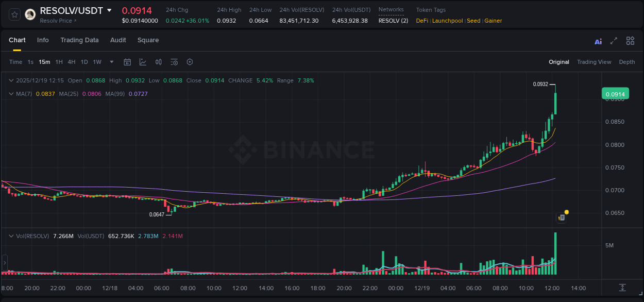Launch the Ai analysis feature icon

point(598,41)
